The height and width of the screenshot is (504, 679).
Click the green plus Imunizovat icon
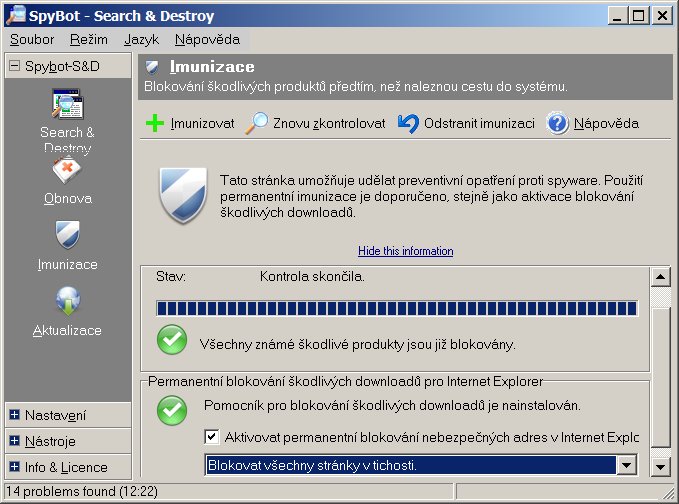point(155,123)
